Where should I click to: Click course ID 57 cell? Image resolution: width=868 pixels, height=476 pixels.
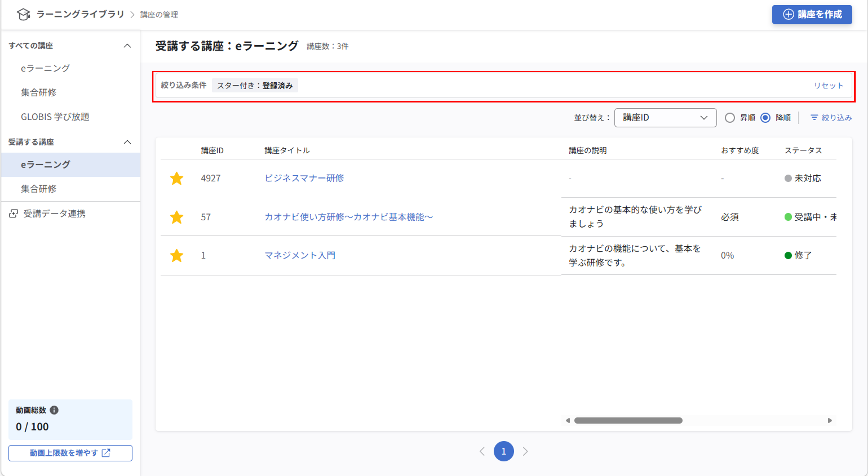tap(206, 217)
